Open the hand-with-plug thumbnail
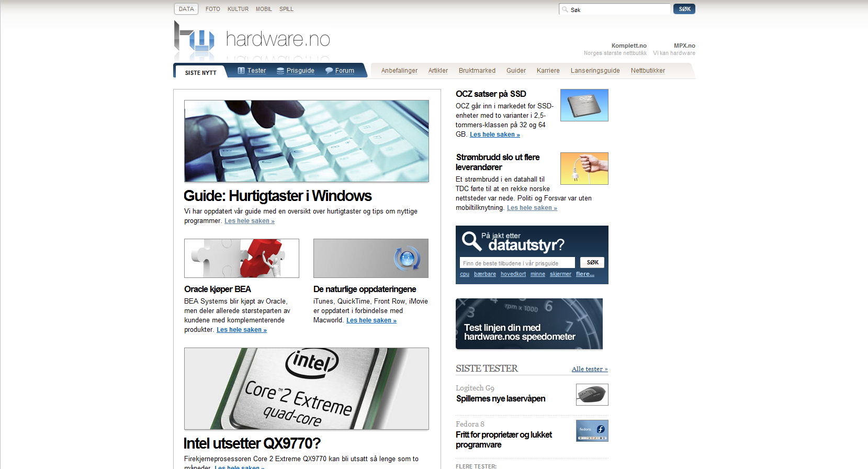The image size is (868, 469). 584,169
